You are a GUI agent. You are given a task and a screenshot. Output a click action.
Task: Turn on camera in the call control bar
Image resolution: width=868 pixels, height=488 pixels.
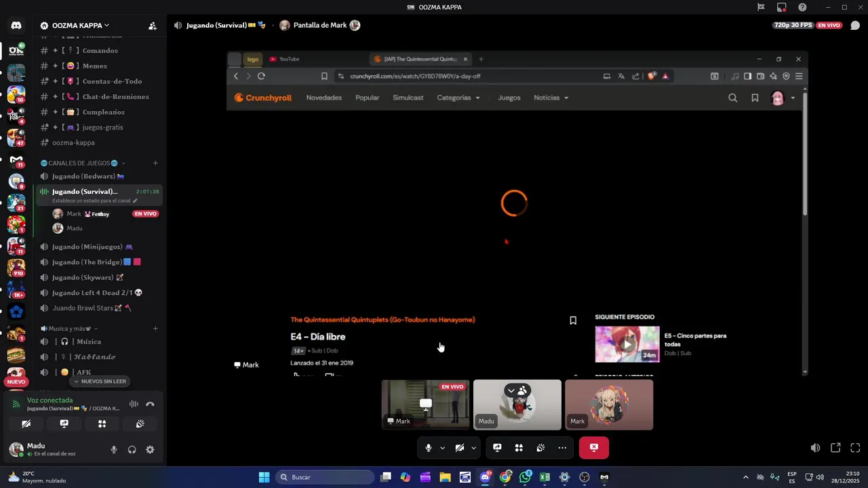(460, 448)
